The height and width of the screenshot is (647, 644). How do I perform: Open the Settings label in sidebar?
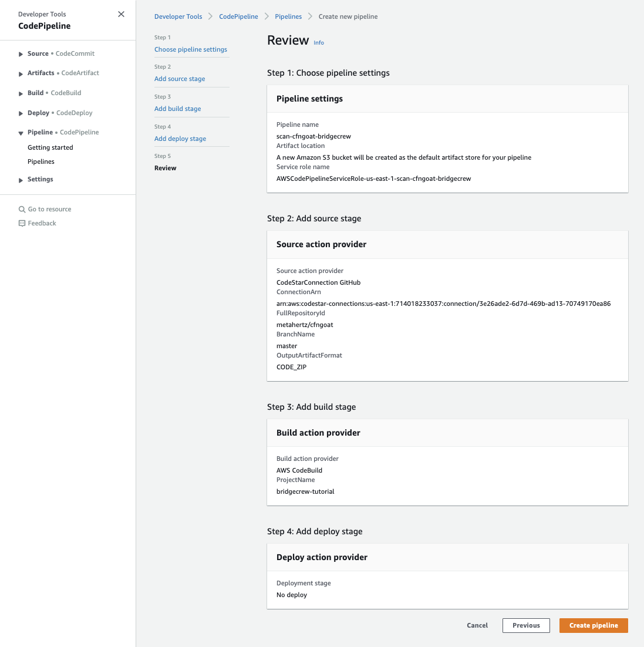click(x=41, y=179)
